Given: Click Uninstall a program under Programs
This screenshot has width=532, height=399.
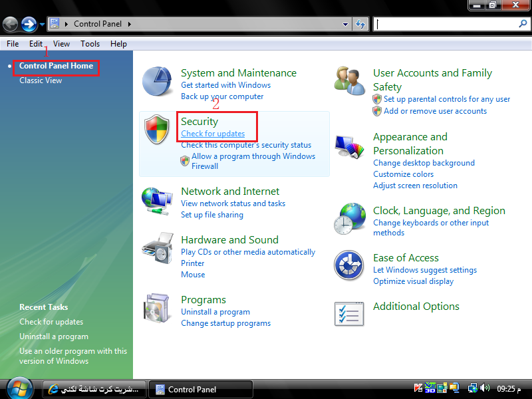Looking at the screenshot, I should (x=215, y=312).
